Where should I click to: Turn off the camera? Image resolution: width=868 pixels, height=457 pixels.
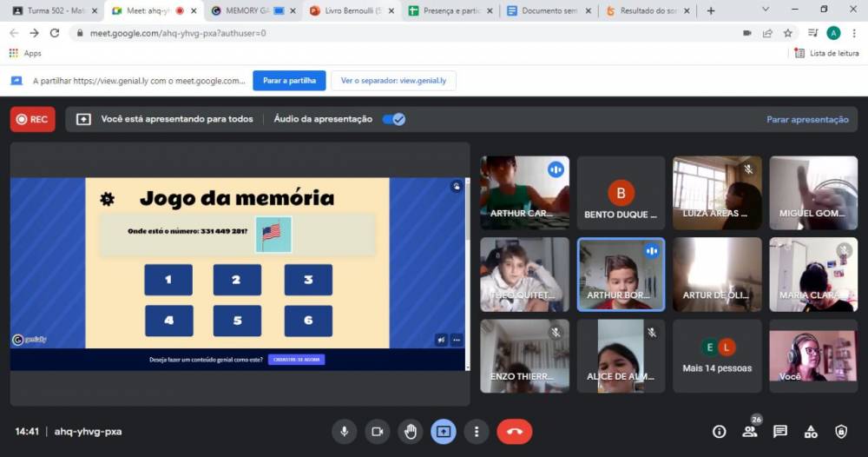pos(377,431)
